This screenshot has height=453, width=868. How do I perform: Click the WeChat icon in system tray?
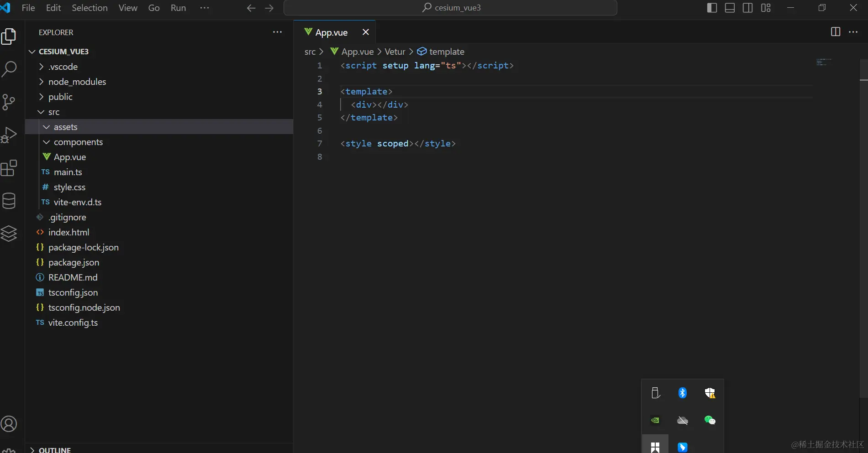pyautogui.click(x=710, y=420)
